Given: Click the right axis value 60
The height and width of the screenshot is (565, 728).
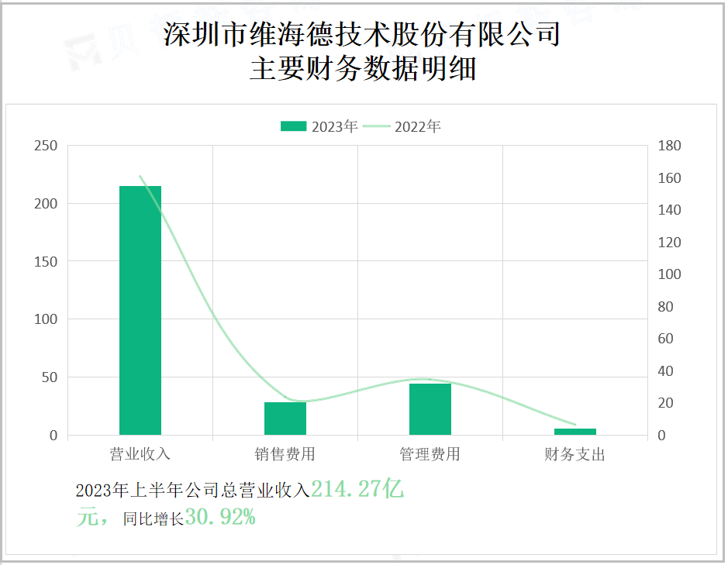Looking at the screenshot, I should click(x=665, y=339).
